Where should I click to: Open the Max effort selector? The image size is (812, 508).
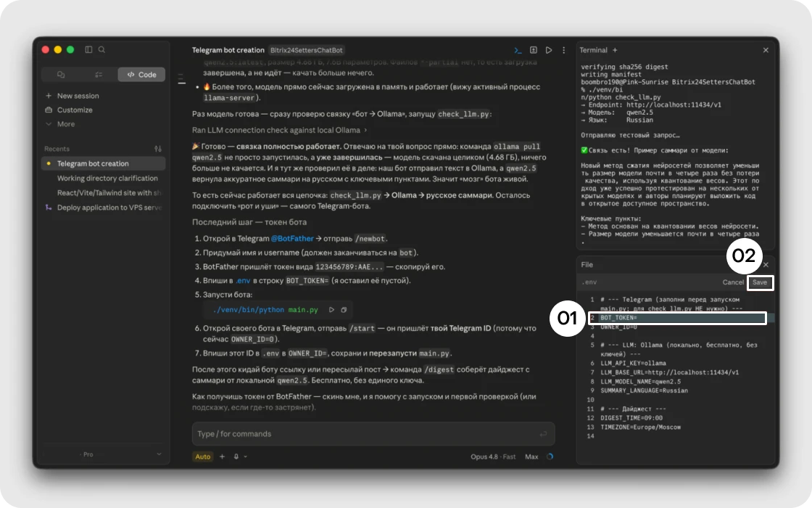(x=532, y=456)
